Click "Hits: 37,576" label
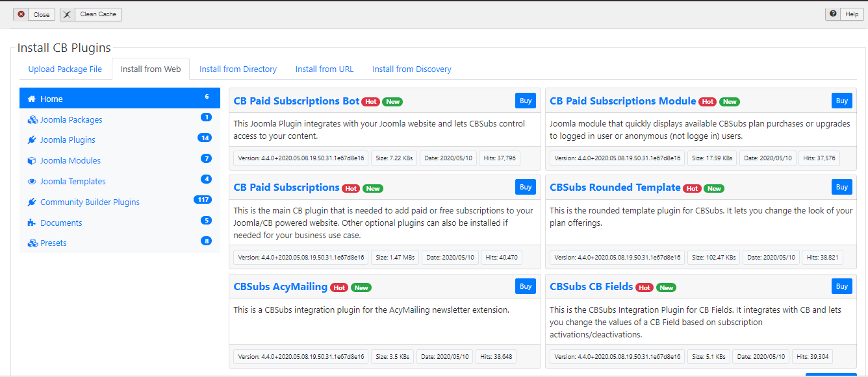The image size is (868, 377). click(819, 158)
